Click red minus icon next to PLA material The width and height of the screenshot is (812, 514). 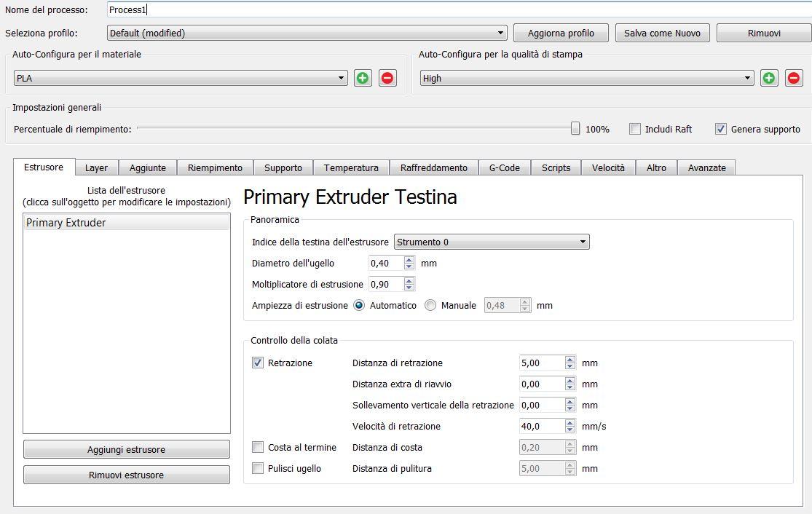pyautogui.click(x=387, y=79)
